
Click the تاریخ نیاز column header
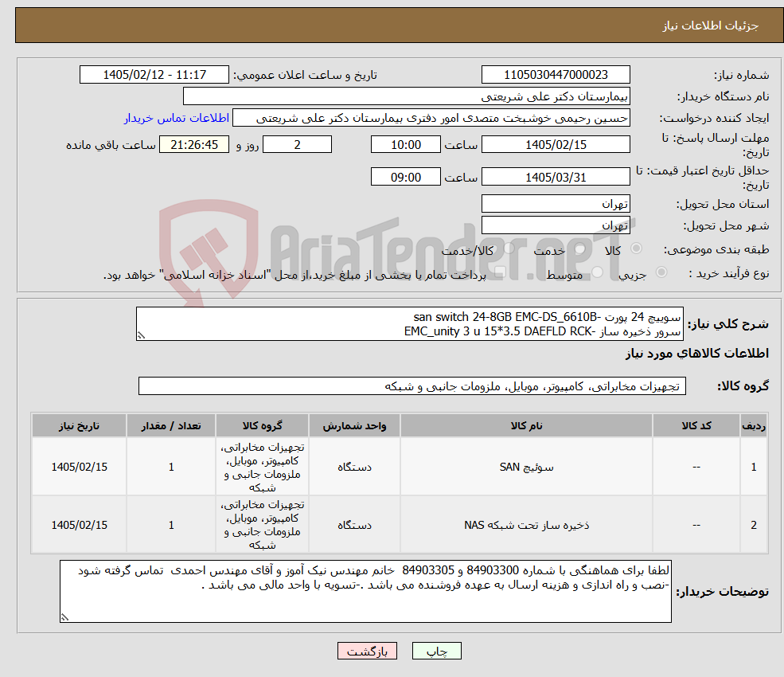coord(79,425)
